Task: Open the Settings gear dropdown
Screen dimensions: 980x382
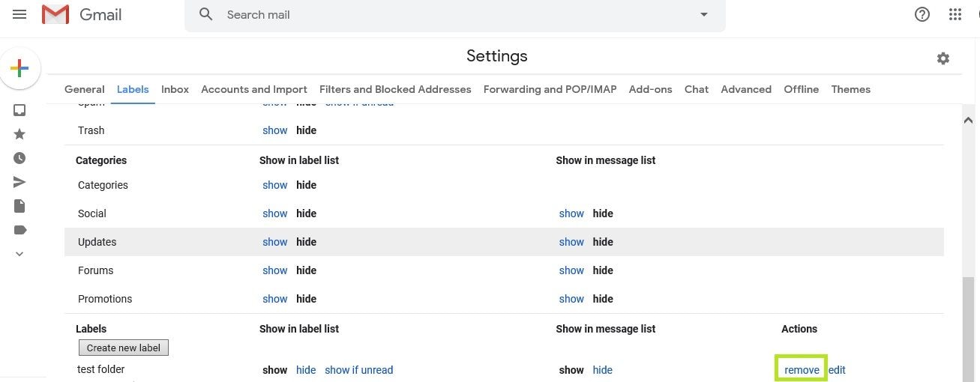Action: coord(943,58)
